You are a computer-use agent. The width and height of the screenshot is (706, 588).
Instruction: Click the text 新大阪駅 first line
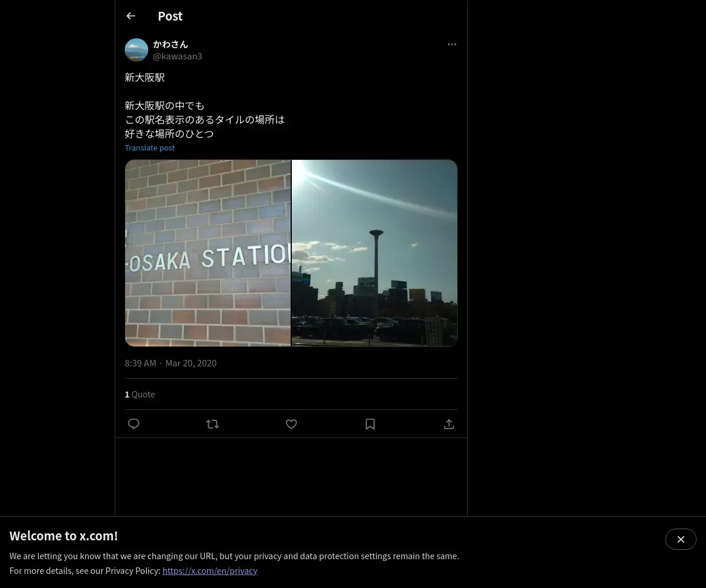pos(145,78)
